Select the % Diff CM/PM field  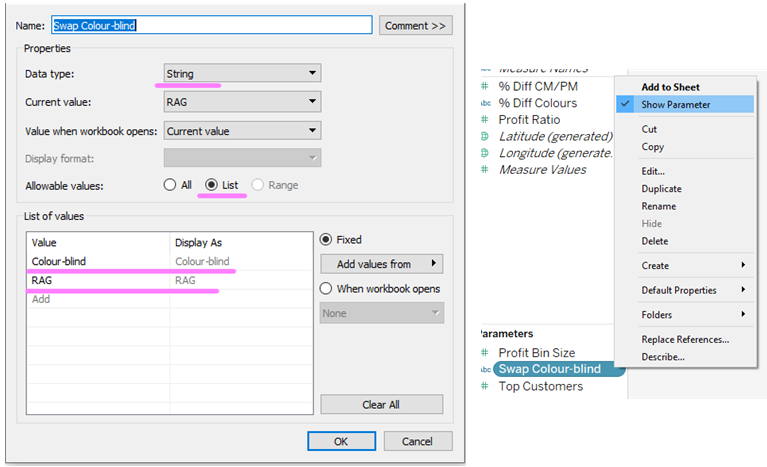pos(538,87)
